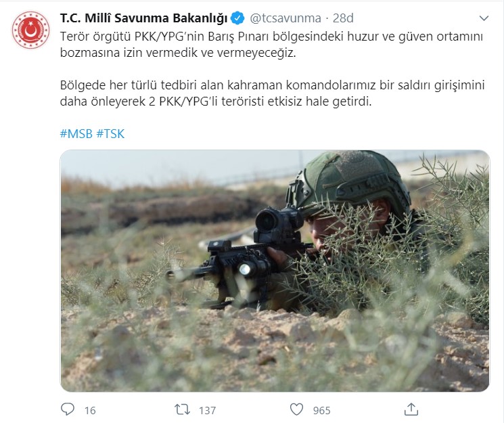Click the 16 replies count
The width and height of the screenshot is (504, 423).
point(90,410)
